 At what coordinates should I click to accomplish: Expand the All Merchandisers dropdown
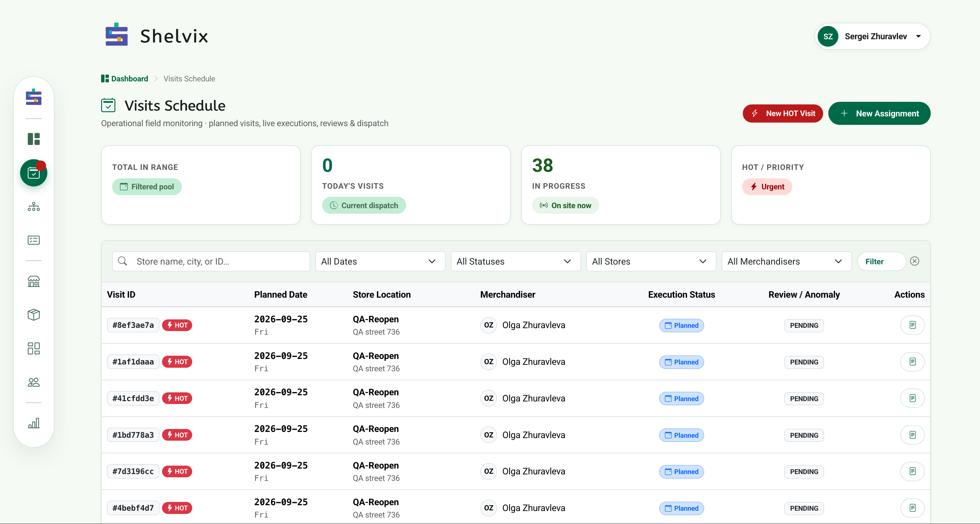click(x=786, y=261)
